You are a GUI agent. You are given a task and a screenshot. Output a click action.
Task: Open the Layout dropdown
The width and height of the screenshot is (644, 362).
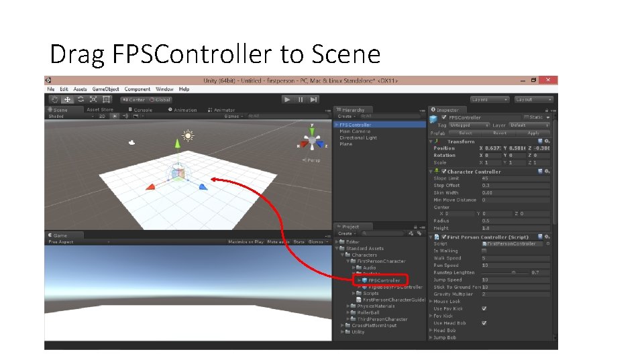(533, 100)
